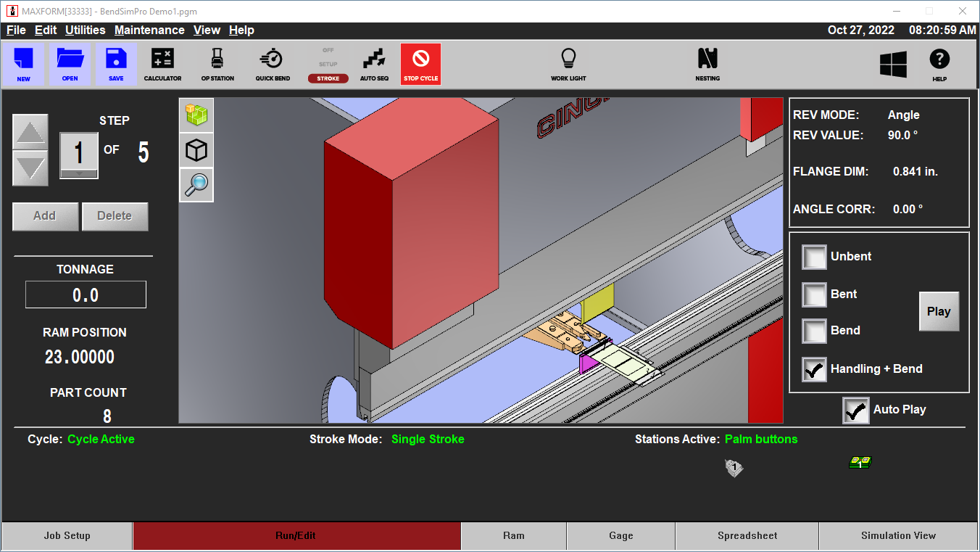Click Single Stroke mode status text
Viewport: 980px width, 552px height.
428,439
